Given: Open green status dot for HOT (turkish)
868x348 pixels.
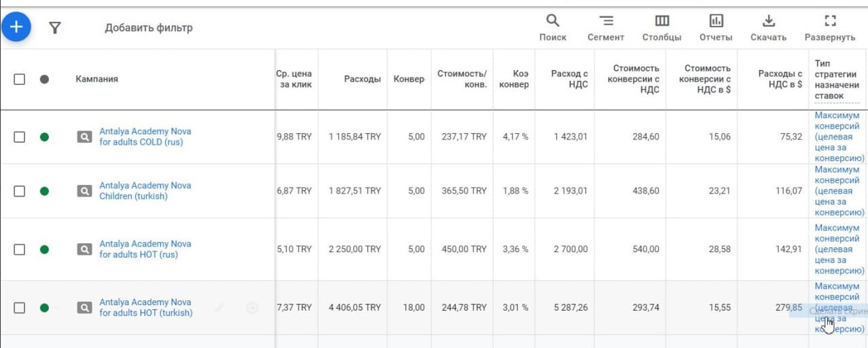Looking at the screenshot, I should (x=44, y=308).
